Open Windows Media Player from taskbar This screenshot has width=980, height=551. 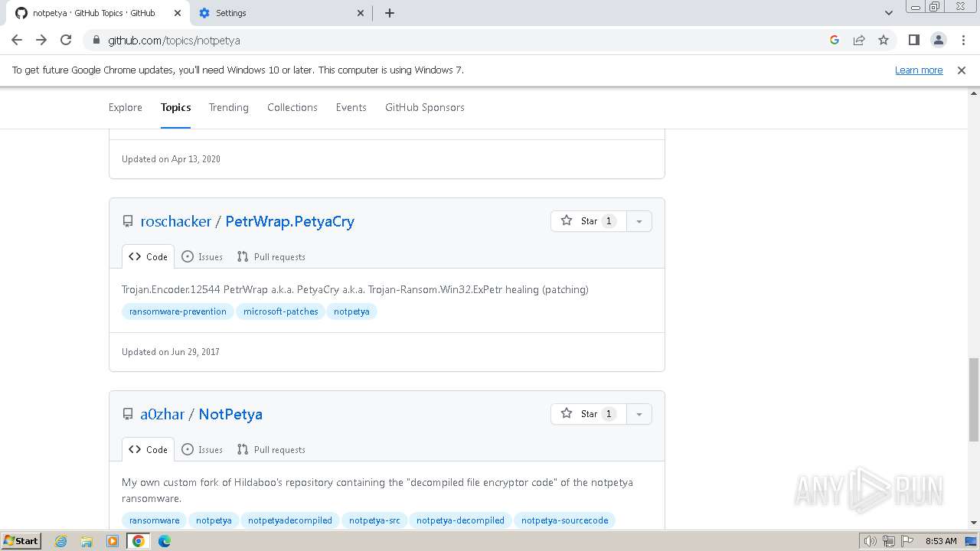click(x=113, y=541)
